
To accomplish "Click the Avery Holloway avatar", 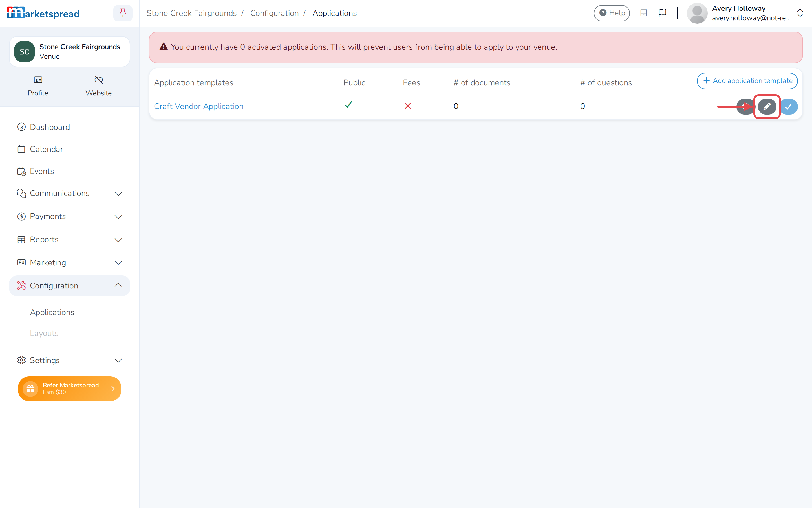I will tap(697, 13).
